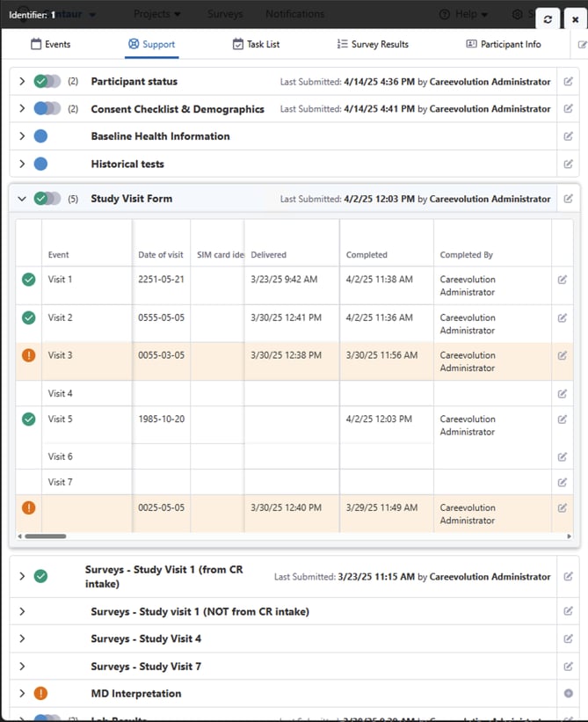The height and width of the screenshot is (722, 588).
Task: Click the horizontal scrollbar under visit table
Action: point(45,536)
